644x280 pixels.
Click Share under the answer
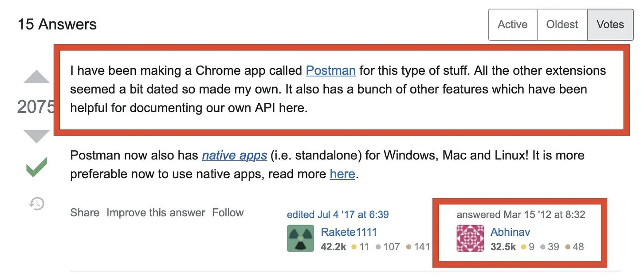(85, 213)
